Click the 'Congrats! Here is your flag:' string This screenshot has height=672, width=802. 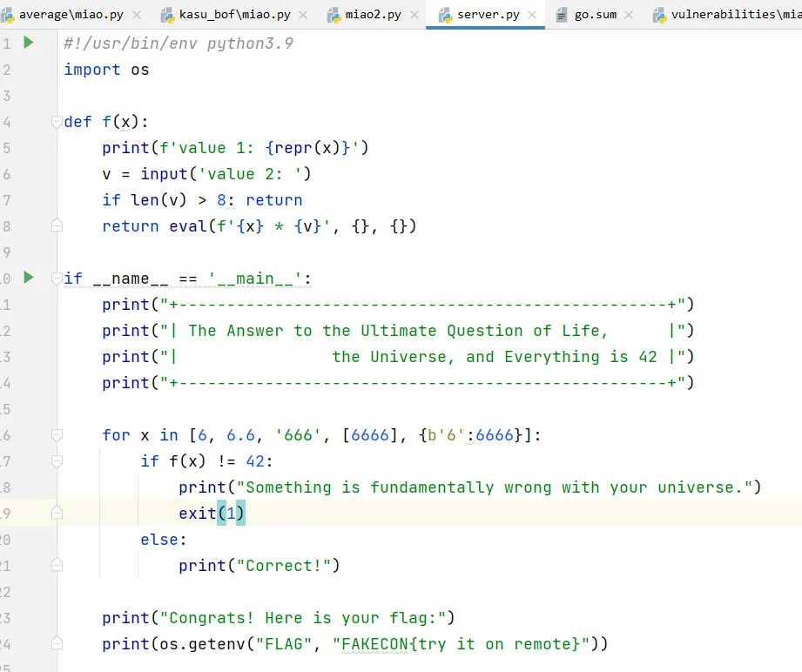tap(303, 618)
